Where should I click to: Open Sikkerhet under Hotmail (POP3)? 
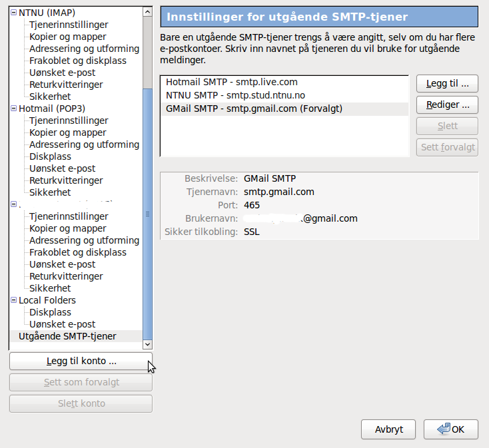point(50,192)
